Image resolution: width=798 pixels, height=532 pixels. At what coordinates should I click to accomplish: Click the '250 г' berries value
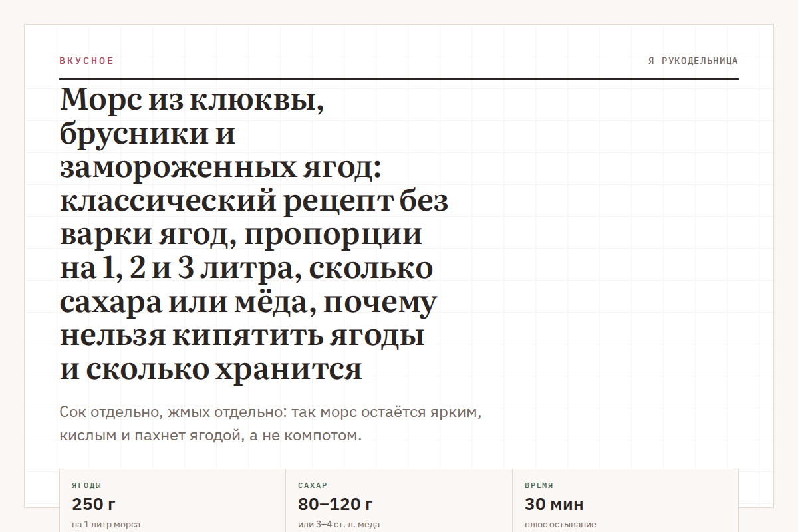coord(94,504)
